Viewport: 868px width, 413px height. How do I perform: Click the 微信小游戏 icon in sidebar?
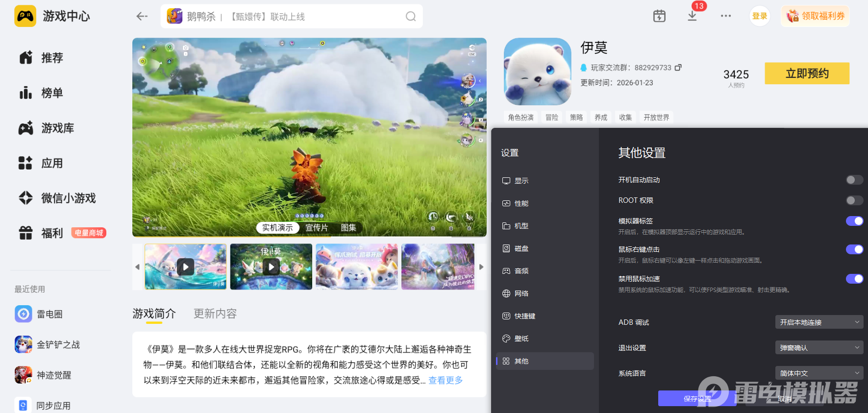[26, 198]
